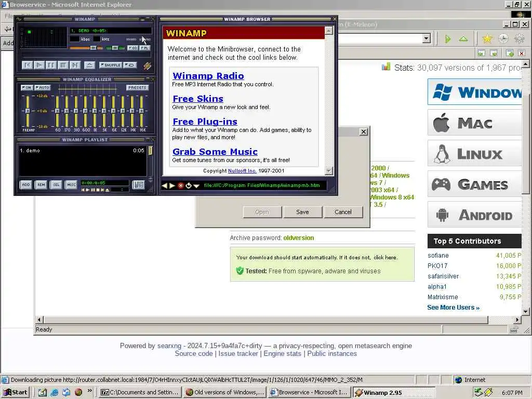Click Winamp's eject open-file button
532x399 pixels.
(89, 65)
